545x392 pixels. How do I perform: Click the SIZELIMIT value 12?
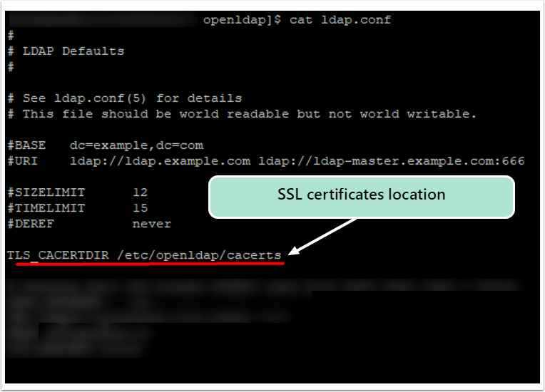(141, 192)
